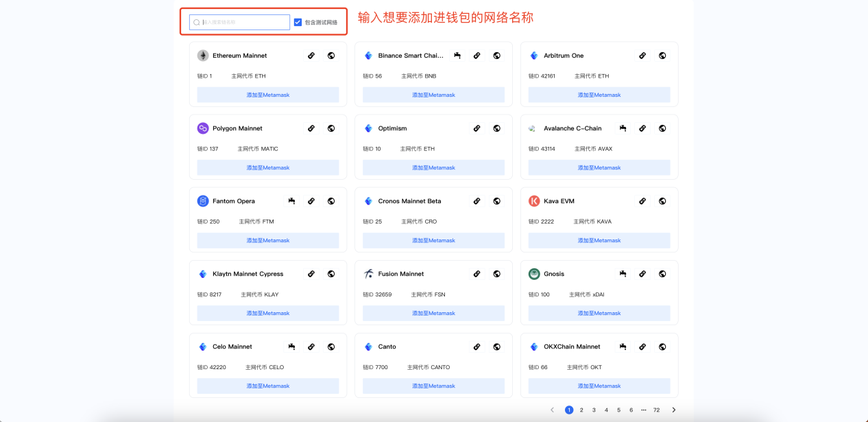Go to page 3 in pagination

pyautogui.click(x=594, y=410)
